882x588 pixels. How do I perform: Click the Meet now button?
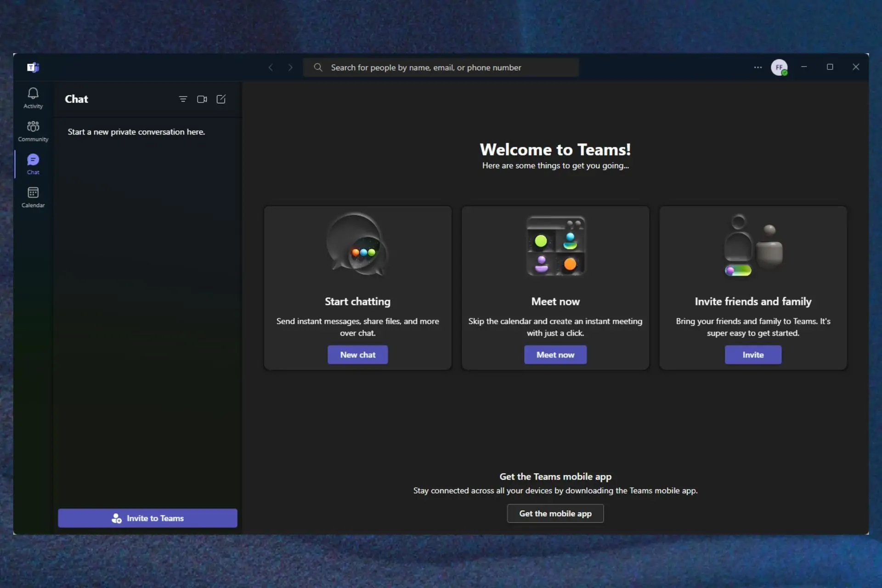(555, 355)
